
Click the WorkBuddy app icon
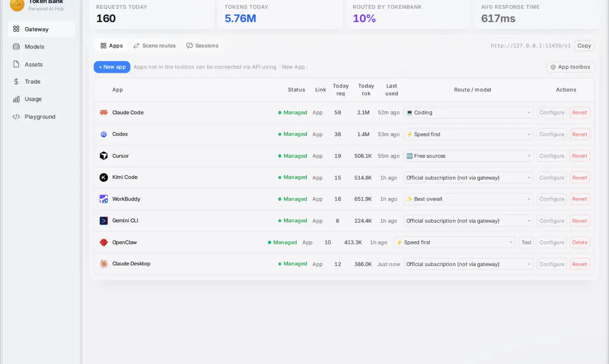(104, 199)
